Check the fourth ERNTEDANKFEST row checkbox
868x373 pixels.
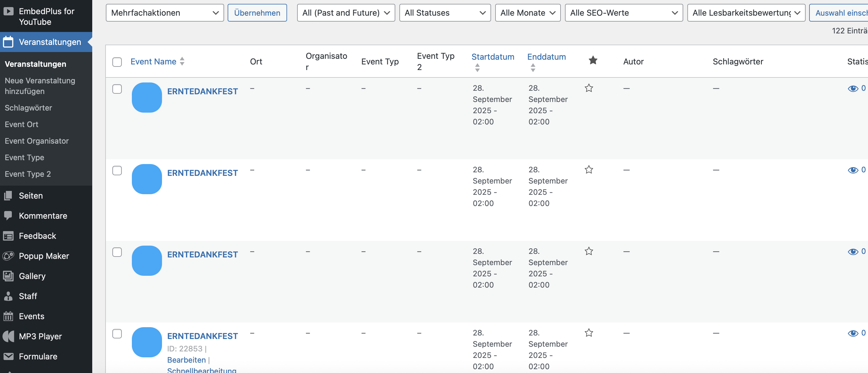point(117,334)
